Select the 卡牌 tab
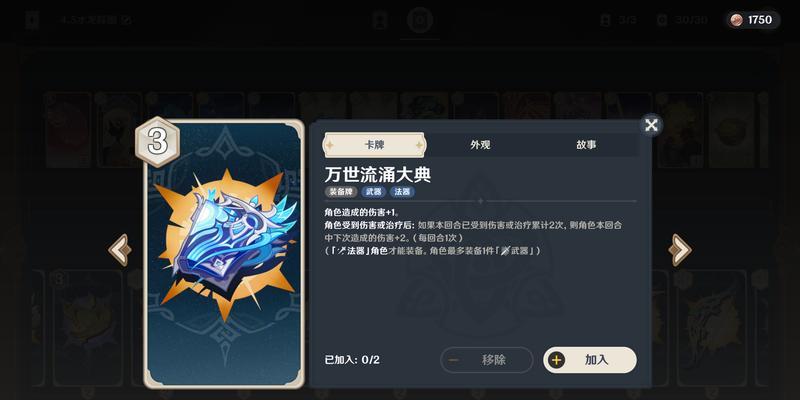The width and height of the screenshot is (800, 400). (x=374, y=145)
